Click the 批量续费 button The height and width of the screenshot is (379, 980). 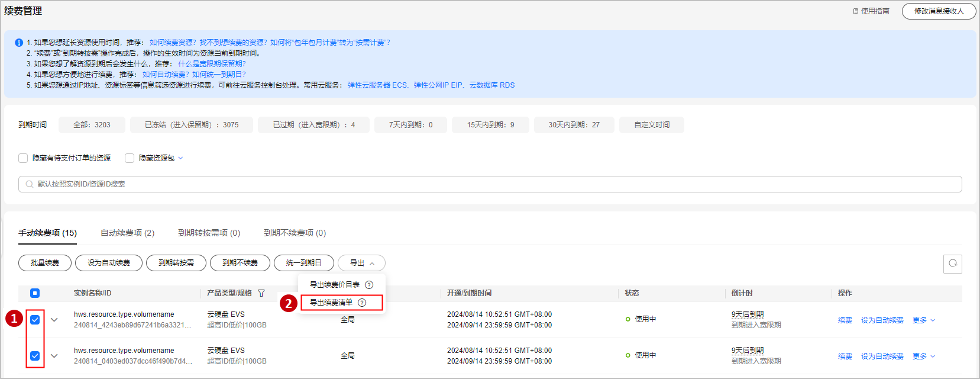tap(45, 263)
